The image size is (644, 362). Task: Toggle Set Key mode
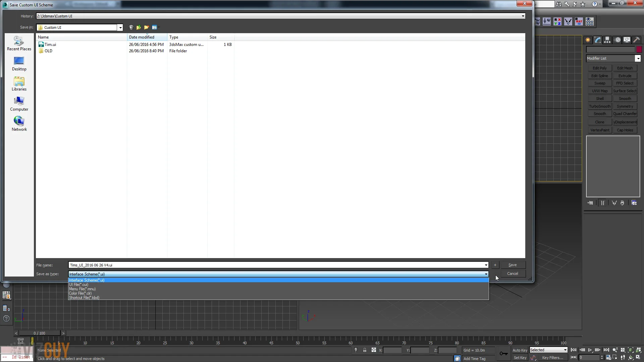point(520,358)
